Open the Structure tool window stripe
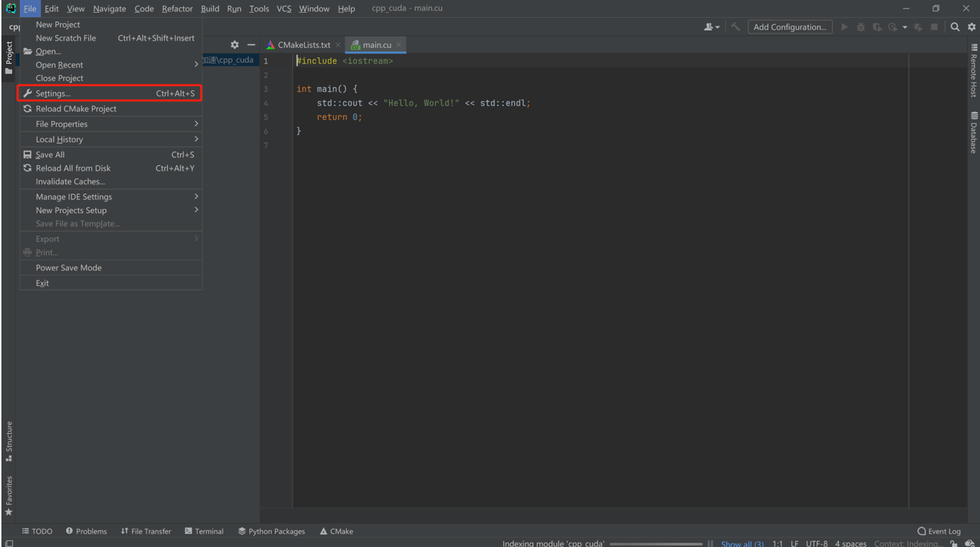Screen dimensions: 980x547 click(8, 441)
